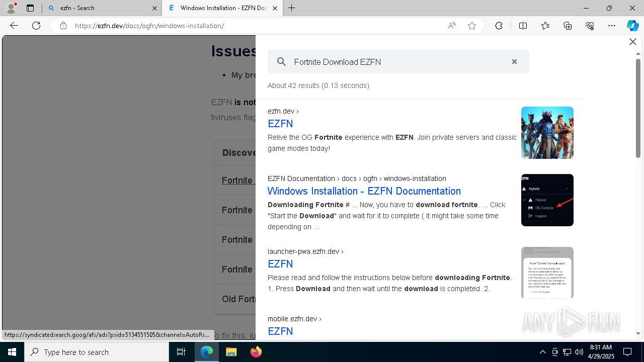Viewport: 644px width, 362px height.
Task: Click the search results vertical scrollbar
Action: pos(638,108)
